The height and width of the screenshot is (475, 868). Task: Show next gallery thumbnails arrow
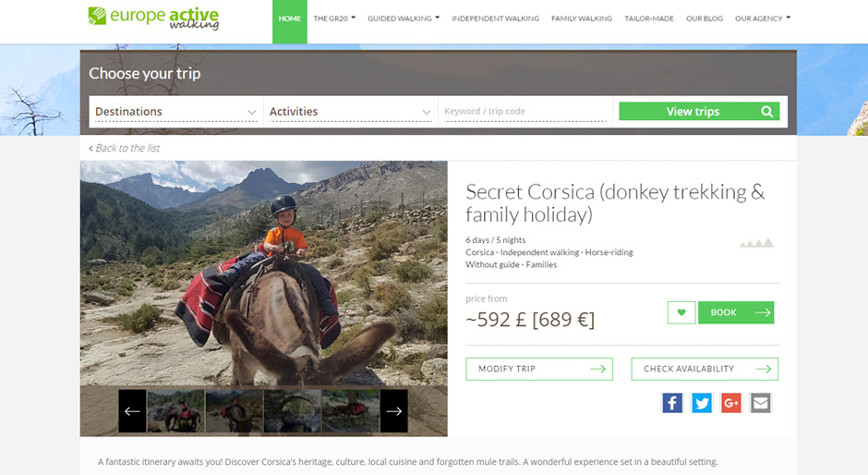click(393, 410)
